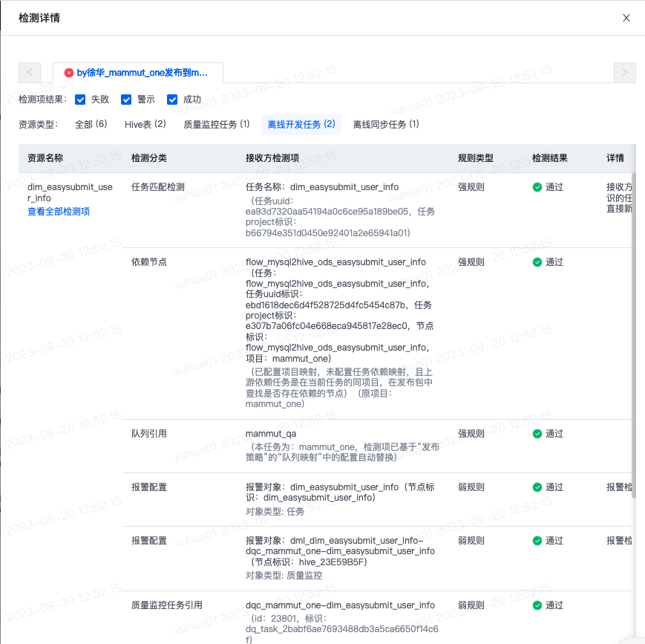
Task: Uncheck the 失败 result checkbox
Action: coord(80,100)
